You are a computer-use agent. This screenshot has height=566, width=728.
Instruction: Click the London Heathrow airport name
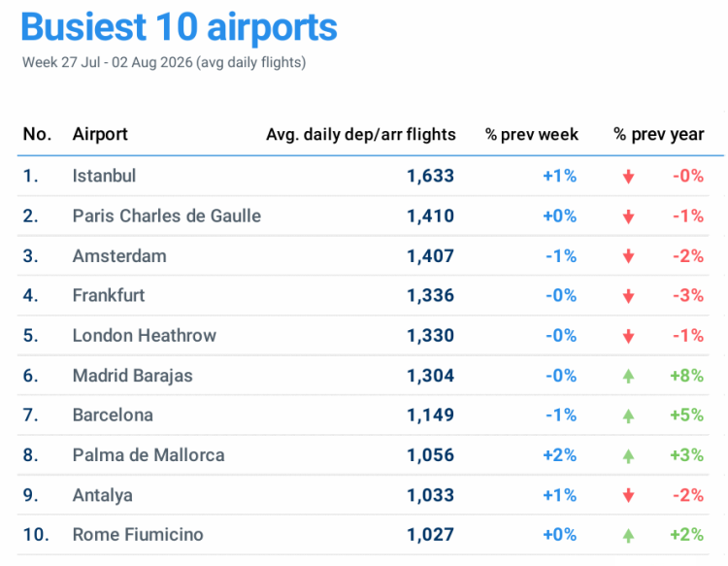145,335
